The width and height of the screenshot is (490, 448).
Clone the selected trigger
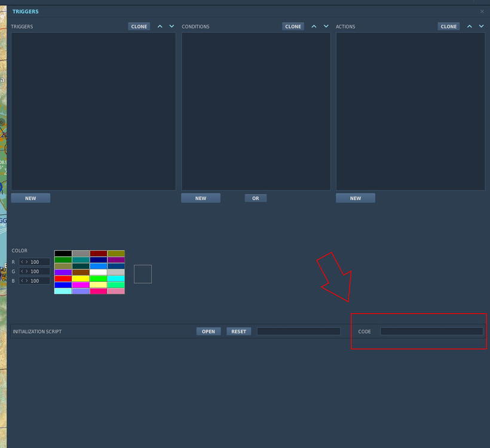[x=139, y=26]
